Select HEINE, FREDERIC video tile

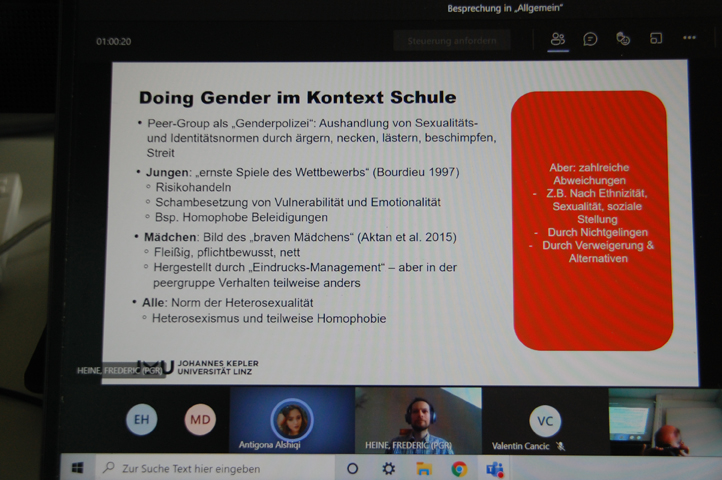pyautogui.click(x=418, y=421)
